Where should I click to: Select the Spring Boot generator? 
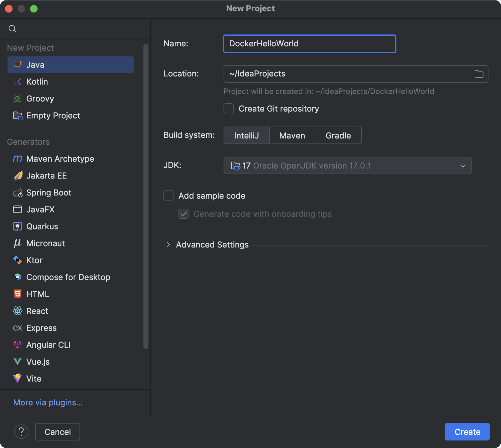[x=49, y=192]
